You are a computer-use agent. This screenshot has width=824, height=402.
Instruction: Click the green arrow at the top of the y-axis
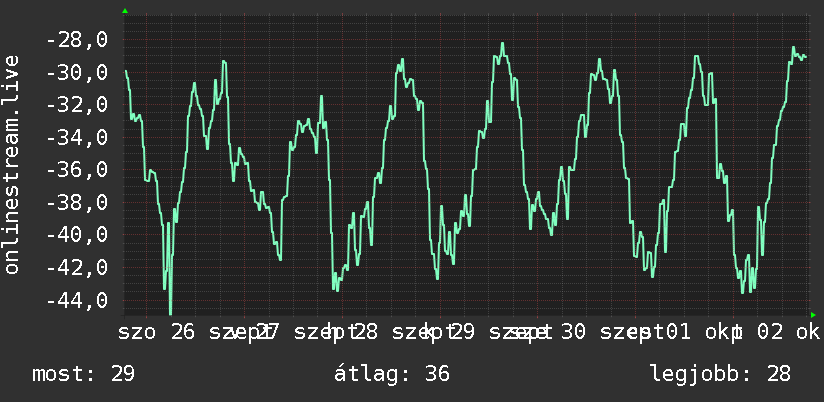coord(125,11)
